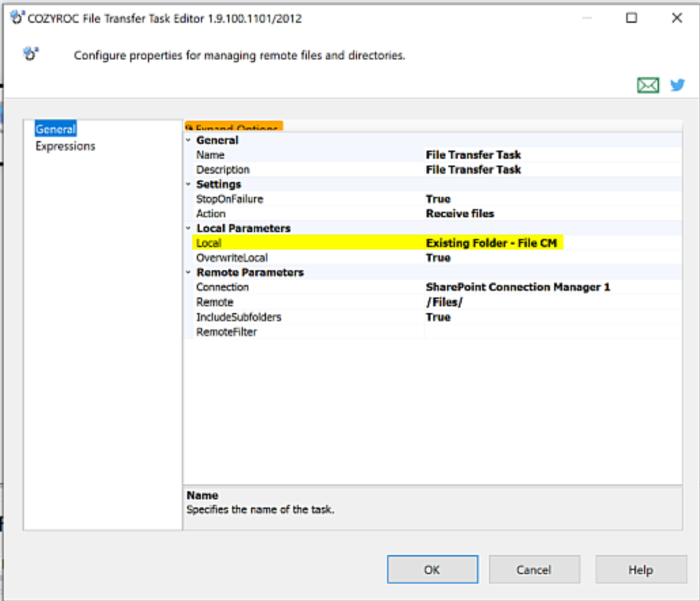Select the Description property row
Image resolution: width=700 pixels, height=601 pixels.
(223, 170)
